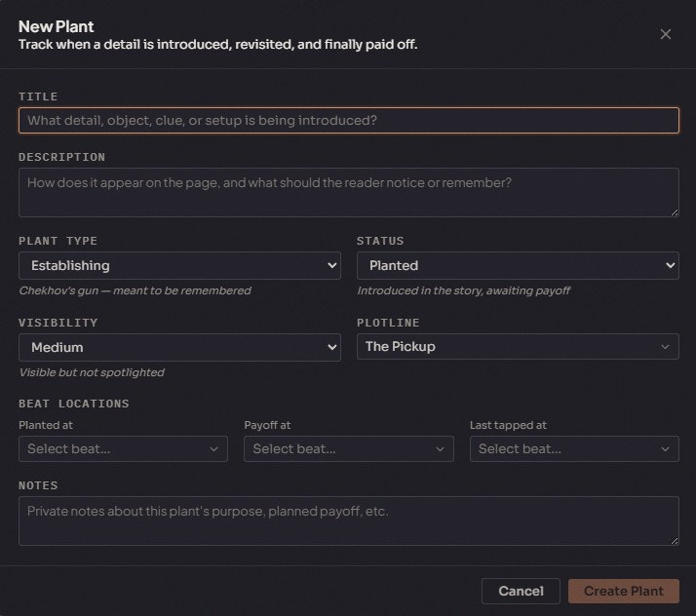
Task: Open the Plotline dropdown showing The Pickup
Action: [x=517, y=347]
